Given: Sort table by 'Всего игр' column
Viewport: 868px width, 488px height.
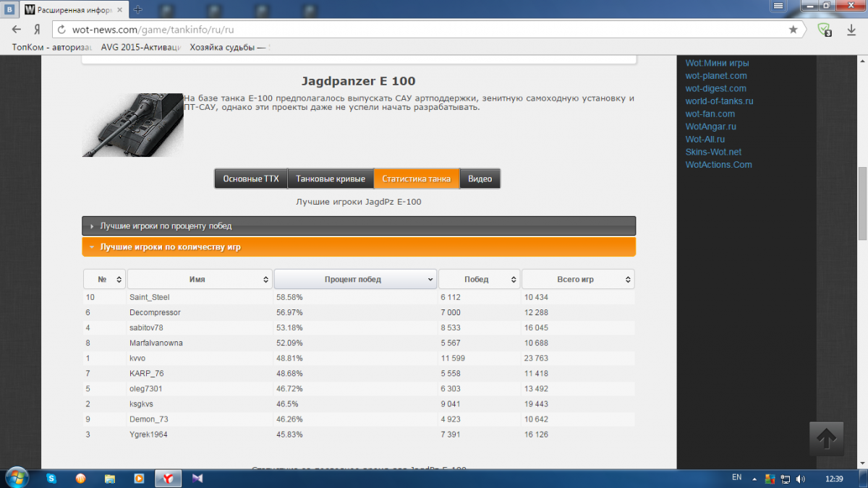Looking at the screenshot, I should (577, 279).
